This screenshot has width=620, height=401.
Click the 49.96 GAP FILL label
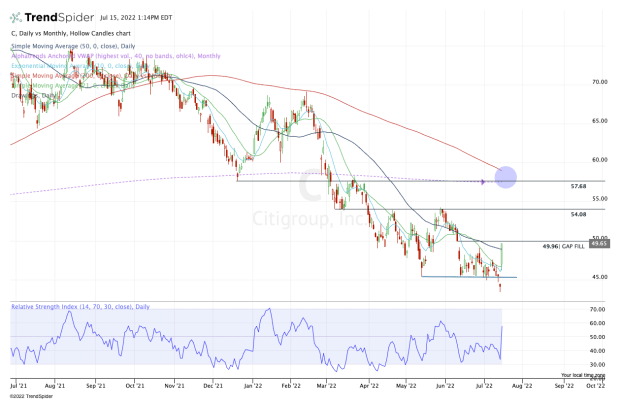[563, 246]
